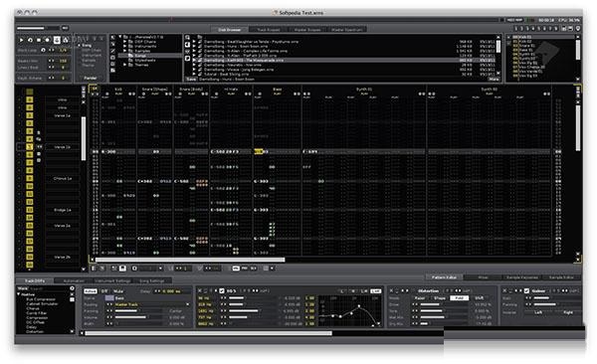
Task: Click the track color swatch beside Bass
Action: 109,298
